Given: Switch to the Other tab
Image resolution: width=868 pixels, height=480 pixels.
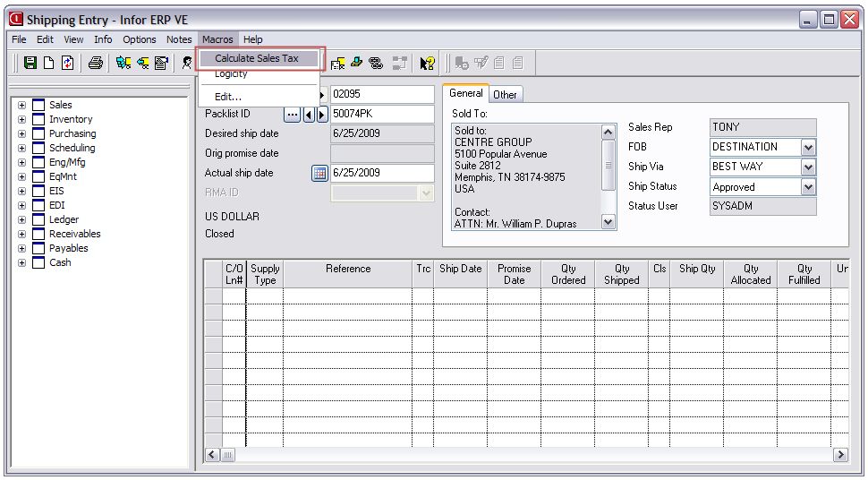Looking at the screenshot, I should coord(505,95).
